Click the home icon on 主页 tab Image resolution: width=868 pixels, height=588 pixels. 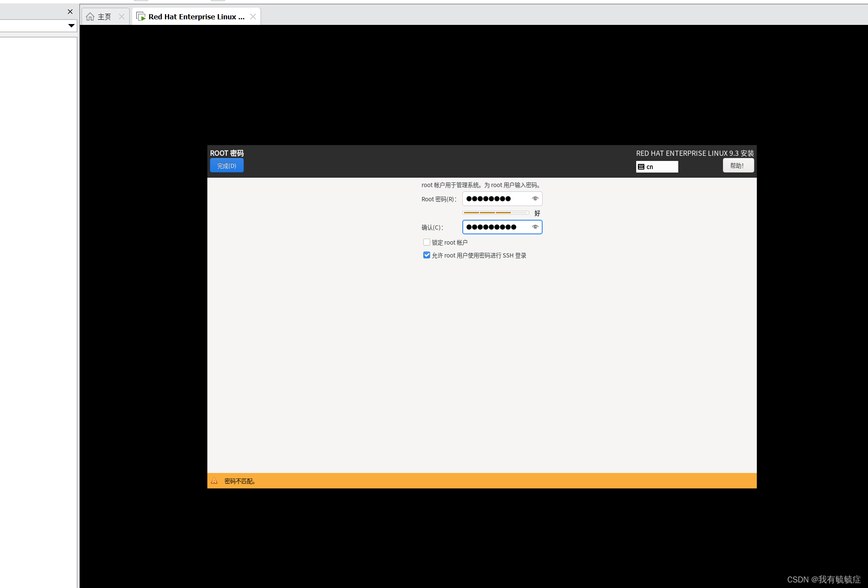[90, 17]
